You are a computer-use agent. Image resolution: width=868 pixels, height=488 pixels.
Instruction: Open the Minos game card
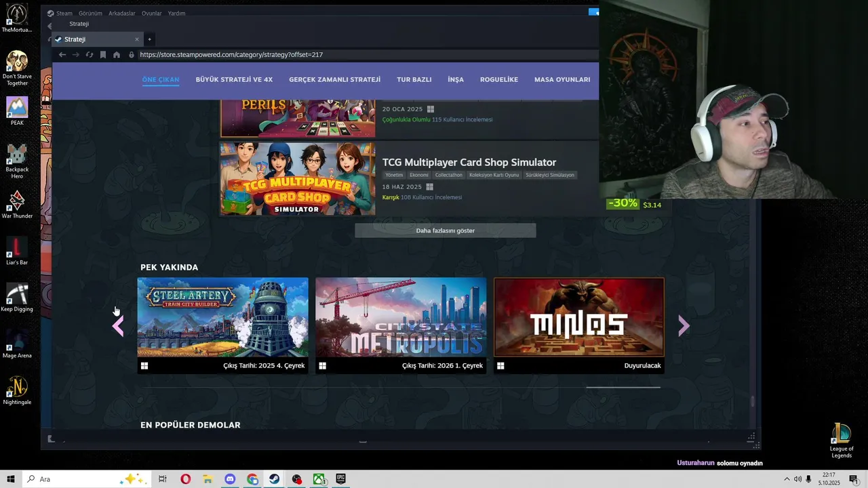[x=579, y=325]
